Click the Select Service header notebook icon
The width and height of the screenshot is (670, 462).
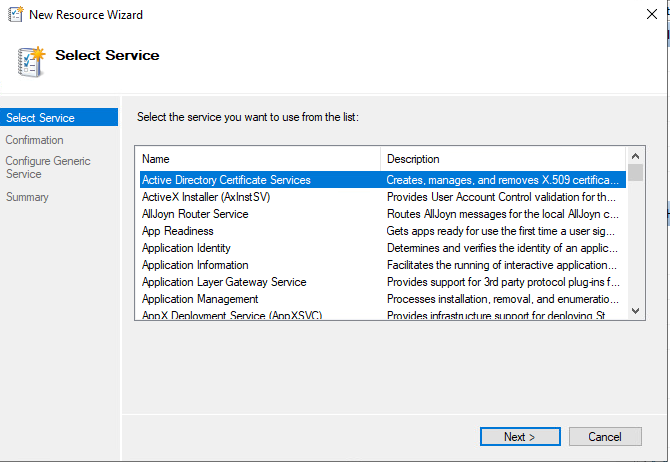(x=31, y=62)
